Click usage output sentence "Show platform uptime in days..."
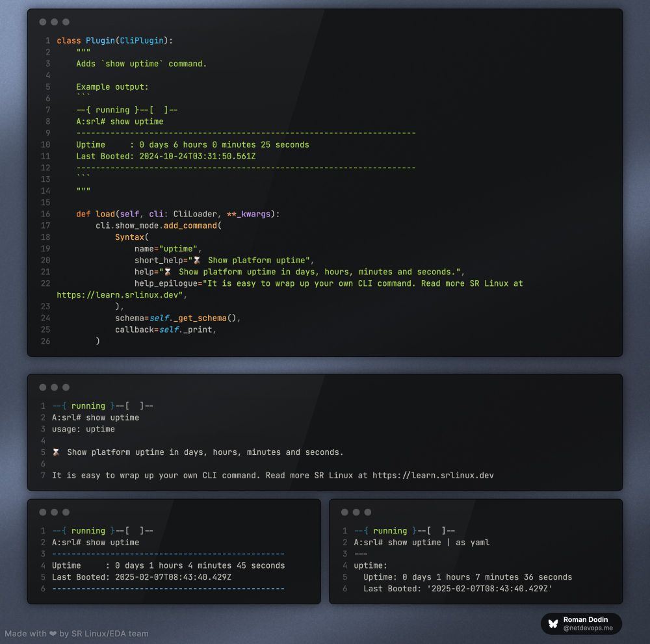The height and width of the screenshot is (644, 650). (205, 452)
